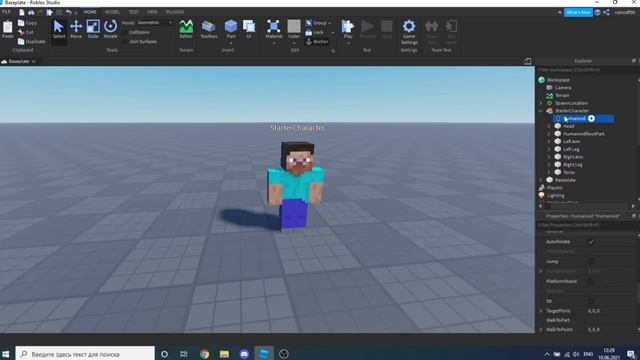Click the new file icon in quick toolbar

tap(22, 12)
